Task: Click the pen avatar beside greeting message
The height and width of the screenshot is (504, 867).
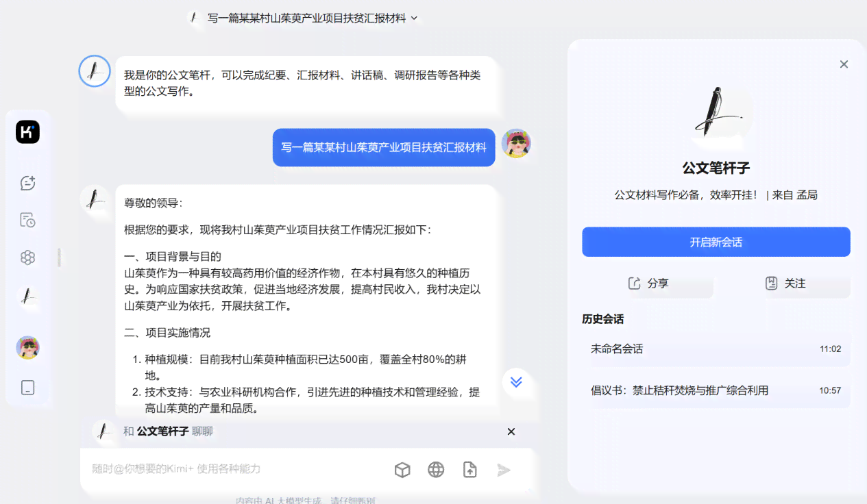Action: (95, 71)
